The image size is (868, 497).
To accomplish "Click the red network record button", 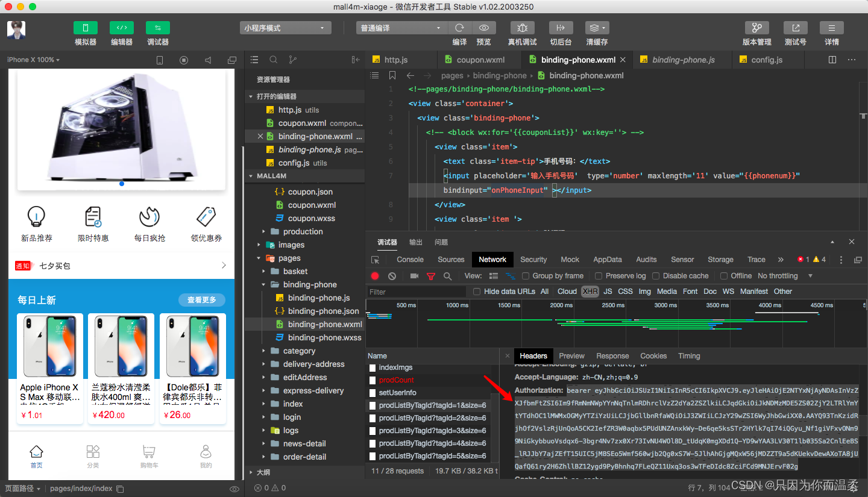I will (x=375, y=276).
